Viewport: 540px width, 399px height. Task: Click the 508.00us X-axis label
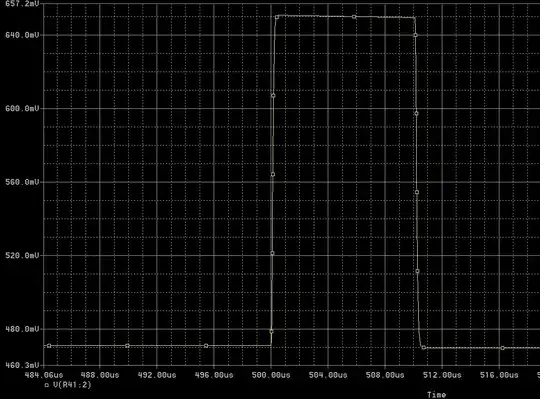[385, 375]
